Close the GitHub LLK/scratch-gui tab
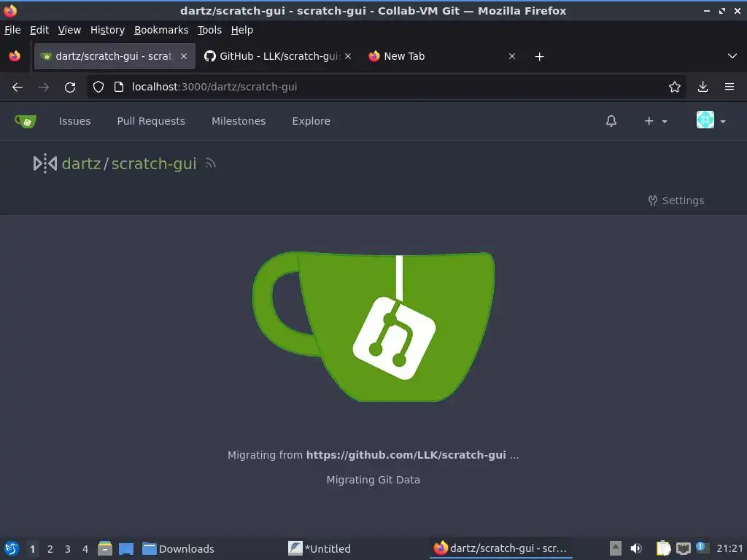Viewport: 747px width, 560px height. click(348, 56)
